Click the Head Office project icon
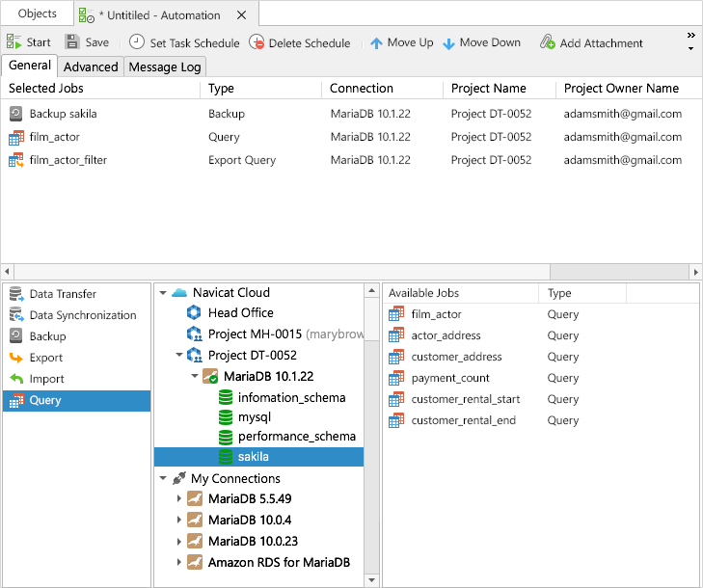The width and height of the screenshot is (703, 588). click(x=194, y=312)
